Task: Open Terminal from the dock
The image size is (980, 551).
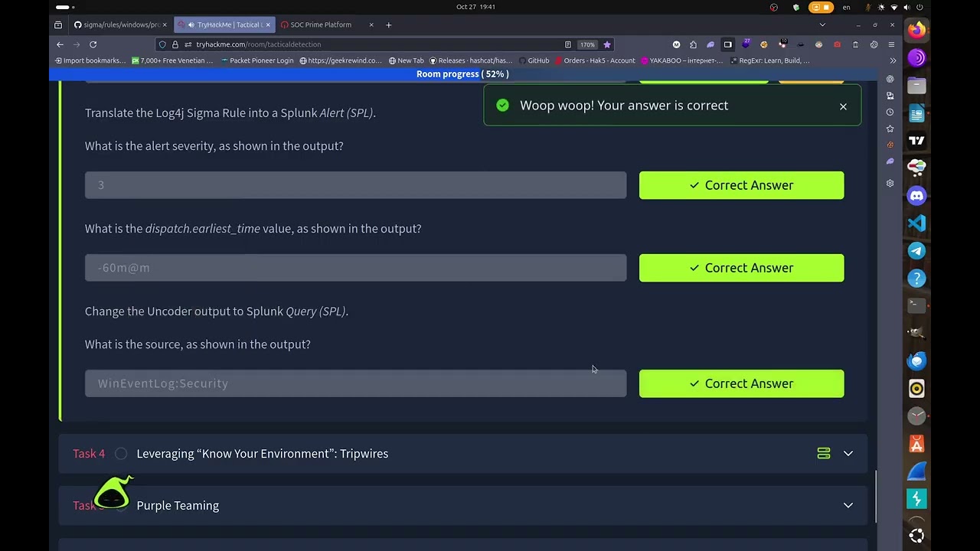Action: 916,306
